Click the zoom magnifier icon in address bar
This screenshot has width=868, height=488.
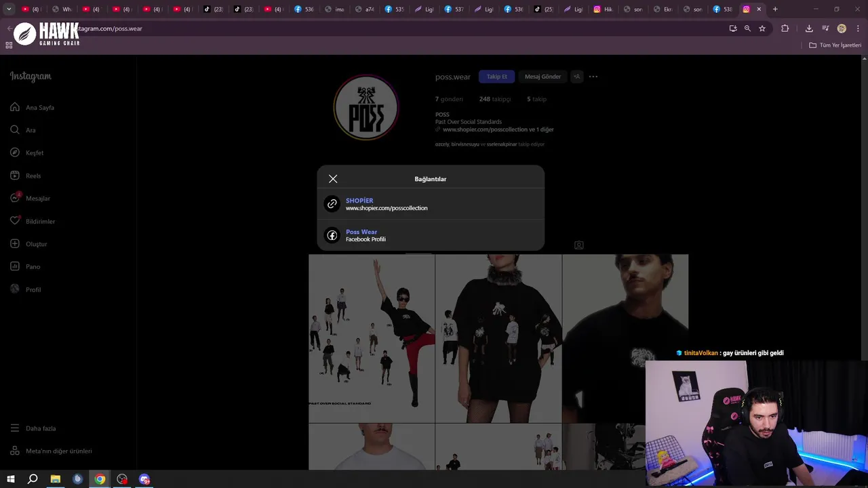click(747, 28)
